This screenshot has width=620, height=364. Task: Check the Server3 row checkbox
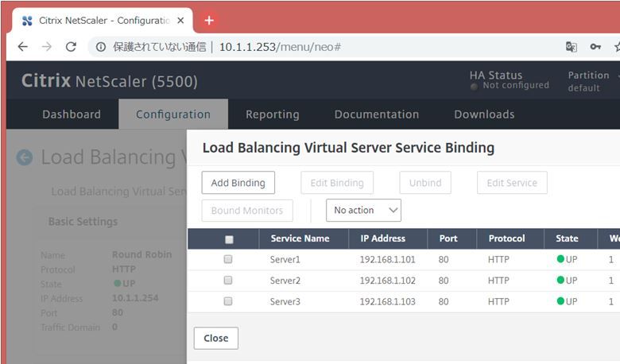(x=228, y=301)
